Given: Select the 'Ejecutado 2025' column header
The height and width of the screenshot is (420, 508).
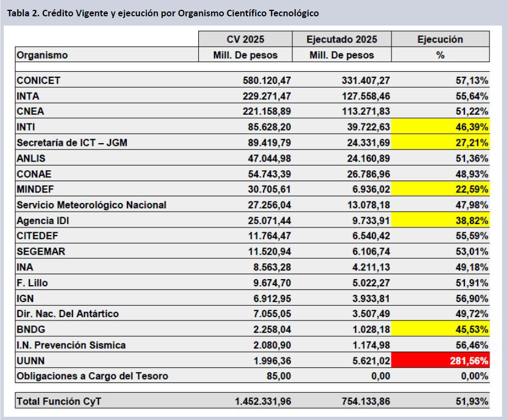Looking at the screenshot, I should click(x=341, y=39).
